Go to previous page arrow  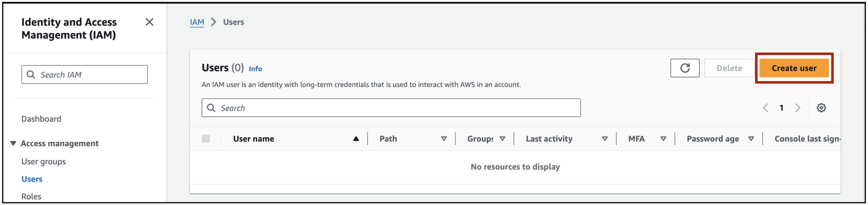(765, 108)
